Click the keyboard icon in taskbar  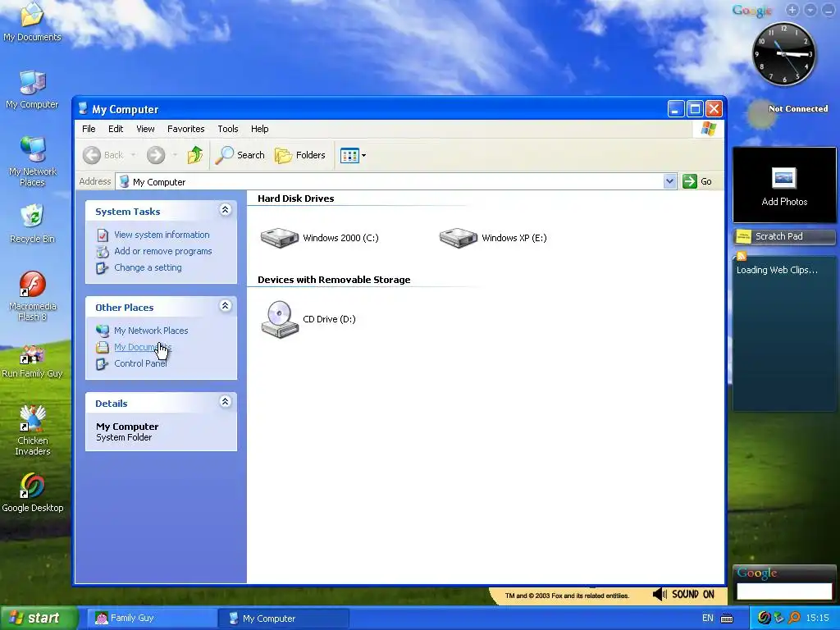tap(727, 619)
